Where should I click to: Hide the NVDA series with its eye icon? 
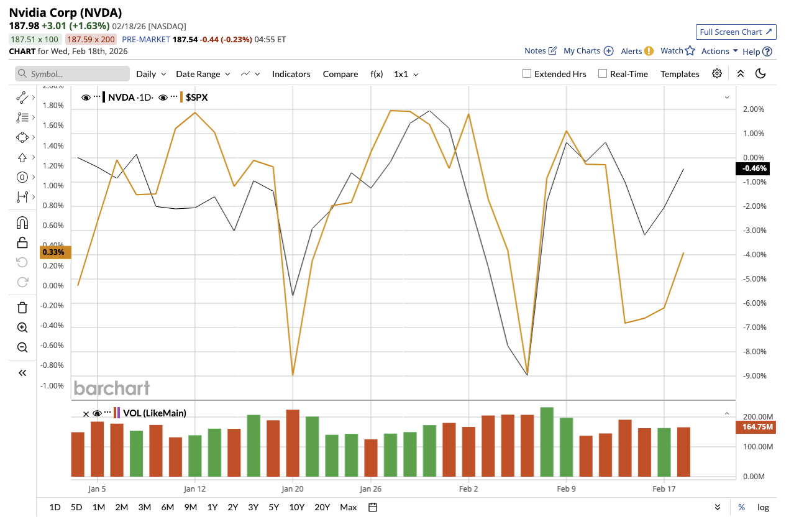86,97
